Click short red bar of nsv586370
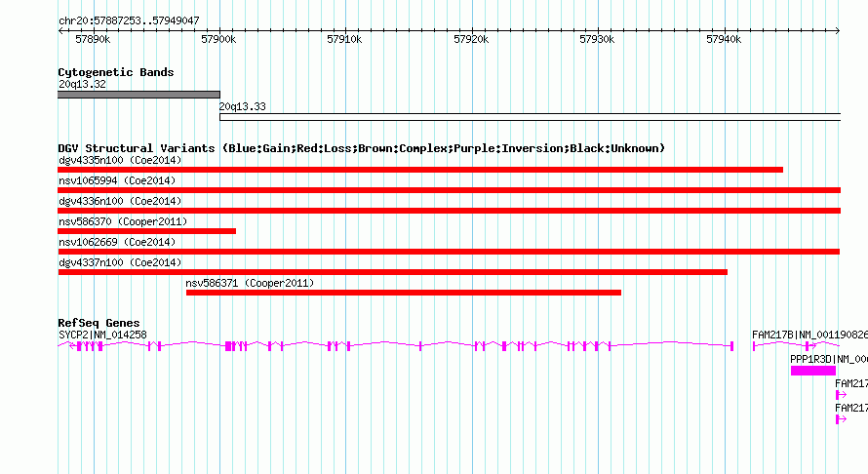Screen dimensions: 868x474 click(x=146, y=231)
